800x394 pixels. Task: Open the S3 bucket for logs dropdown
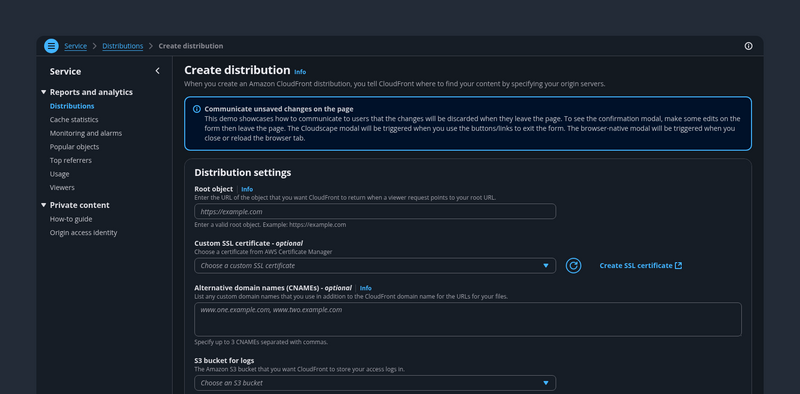click(x=375, y=383)
